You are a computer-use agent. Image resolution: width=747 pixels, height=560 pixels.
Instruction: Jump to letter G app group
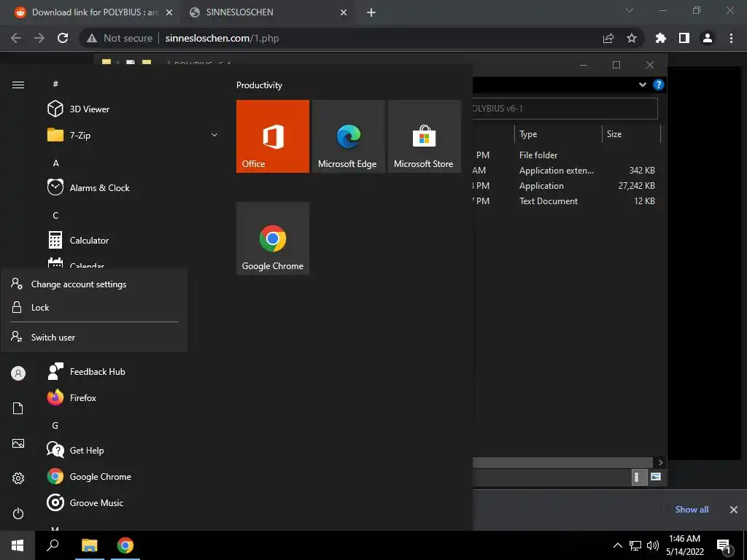[55, 426]
